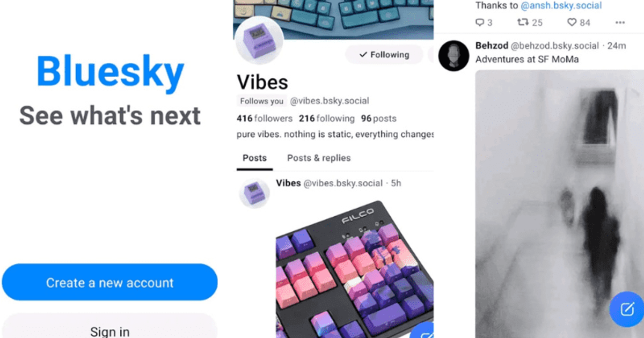The height and width of the screenshot is (338, 644).
Task: Click the small Vibes avatar beside the post
Action: click(x=254, y=193)
